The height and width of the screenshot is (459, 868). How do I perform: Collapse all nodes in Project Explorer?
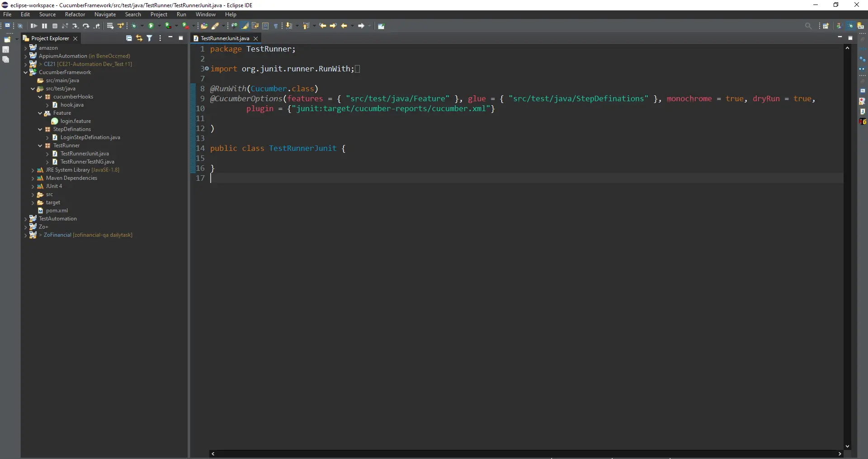pos(129,38)
